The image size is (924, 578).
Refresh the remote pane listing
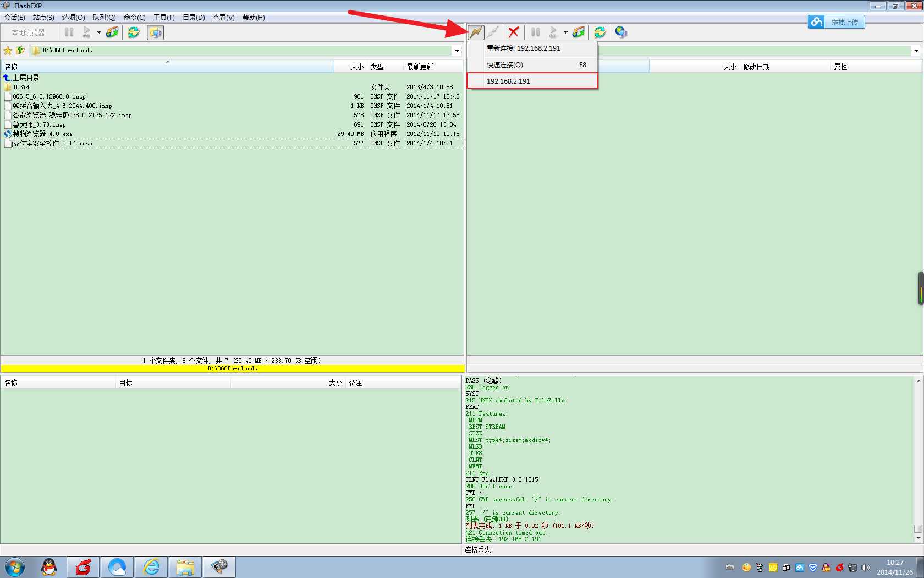point(600,32)
